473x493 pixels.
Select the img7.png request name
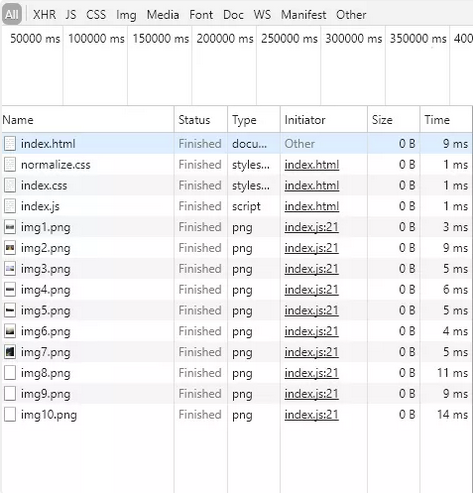[46, 353]
